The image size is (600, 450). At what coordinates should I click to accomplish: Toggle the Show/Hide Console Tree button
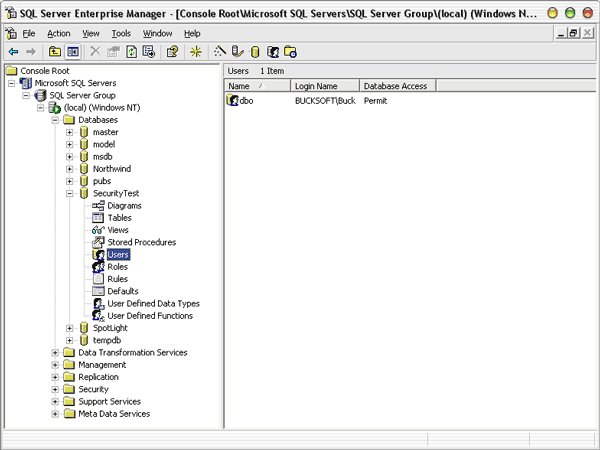pyautogui.click(x=73, y=51)
